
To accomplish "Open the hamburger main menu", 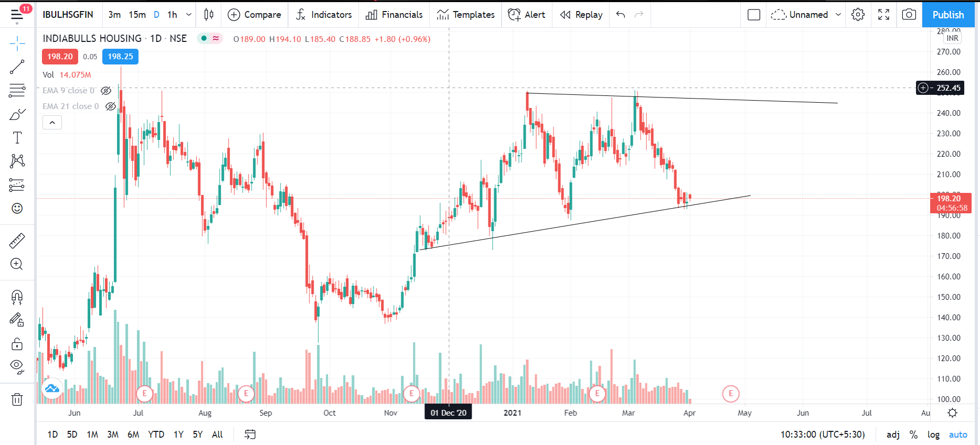I will (17, 15).
